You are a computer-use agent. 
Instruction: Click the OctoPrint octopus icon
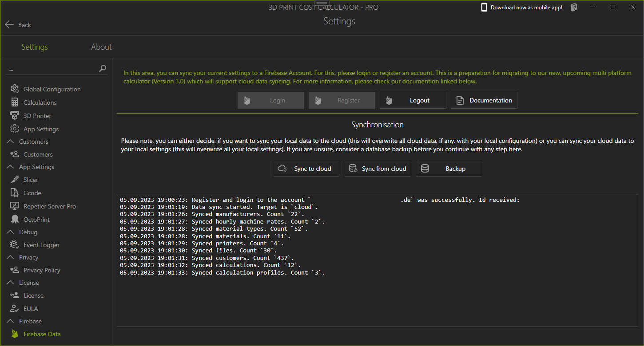(x=15, y=220)
